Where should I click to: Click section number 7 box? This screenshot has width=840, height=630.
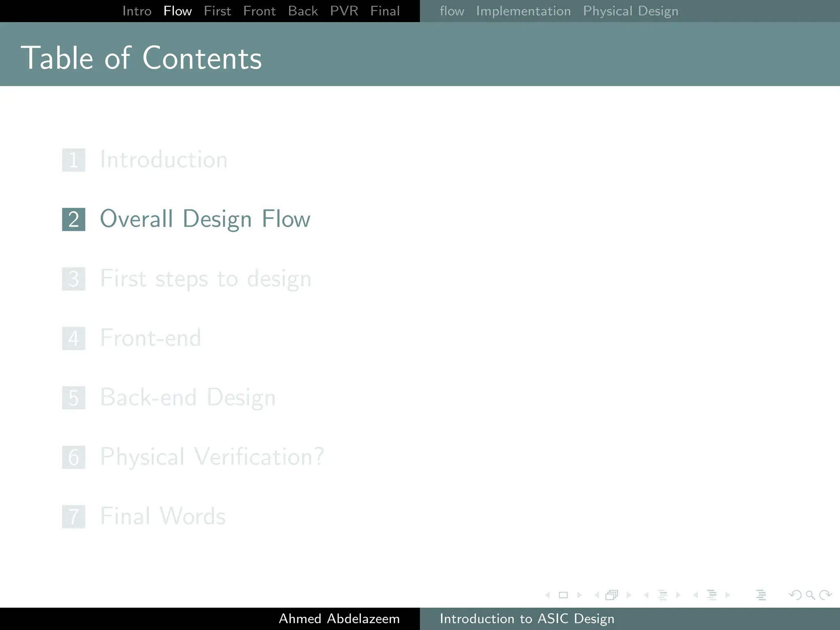tap(74, 517)
